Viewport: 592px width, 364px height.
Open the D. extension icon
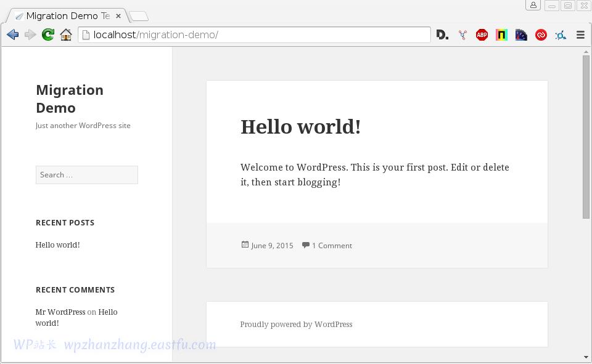point(443,34)
